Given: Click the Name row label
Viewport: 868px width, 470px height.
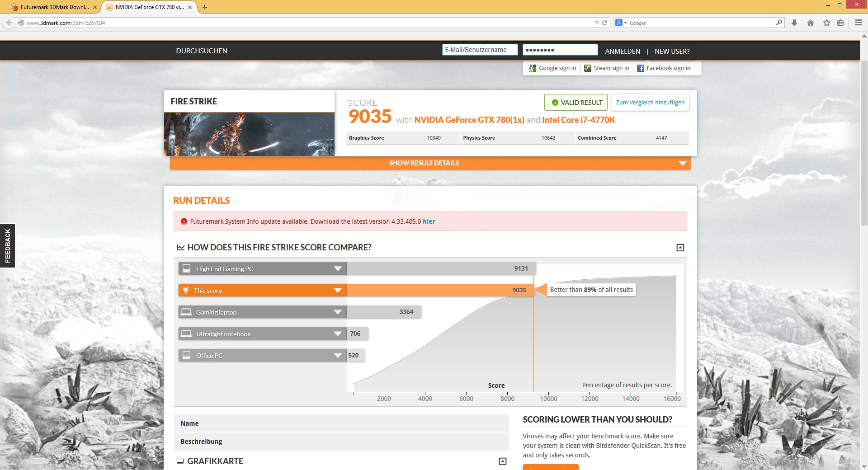Looking at the screenshot, I should tap(189, 423).
